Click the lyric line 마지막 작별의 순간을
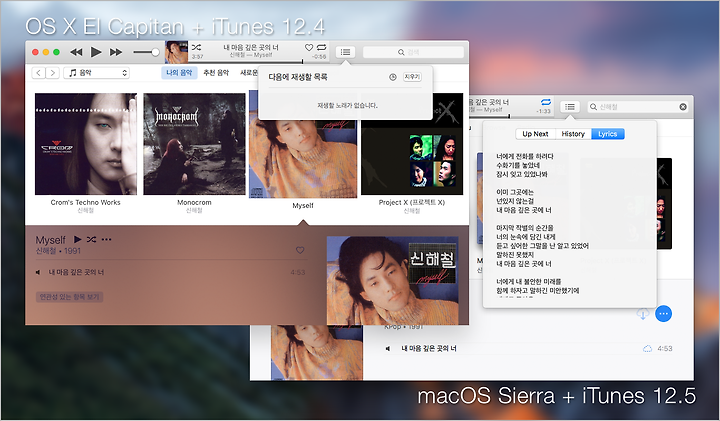The height and width of the screenshot is (421, 720). [525, 228]
